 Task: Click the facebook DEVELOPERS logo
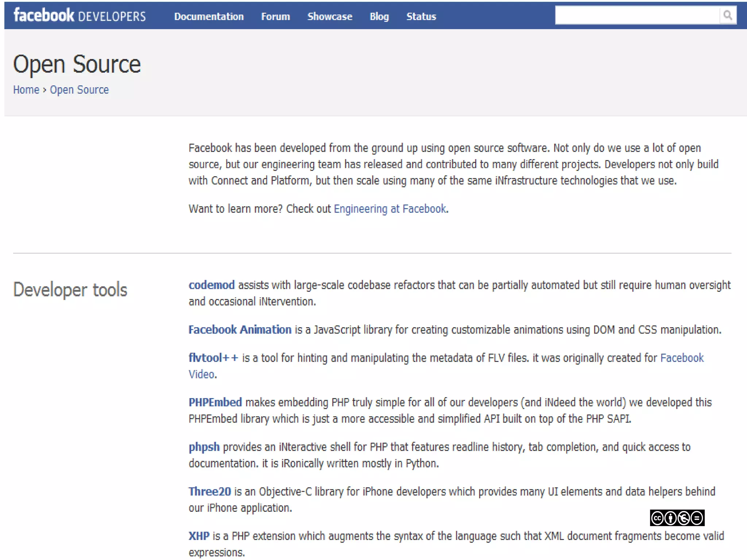[x=80, y=16]
